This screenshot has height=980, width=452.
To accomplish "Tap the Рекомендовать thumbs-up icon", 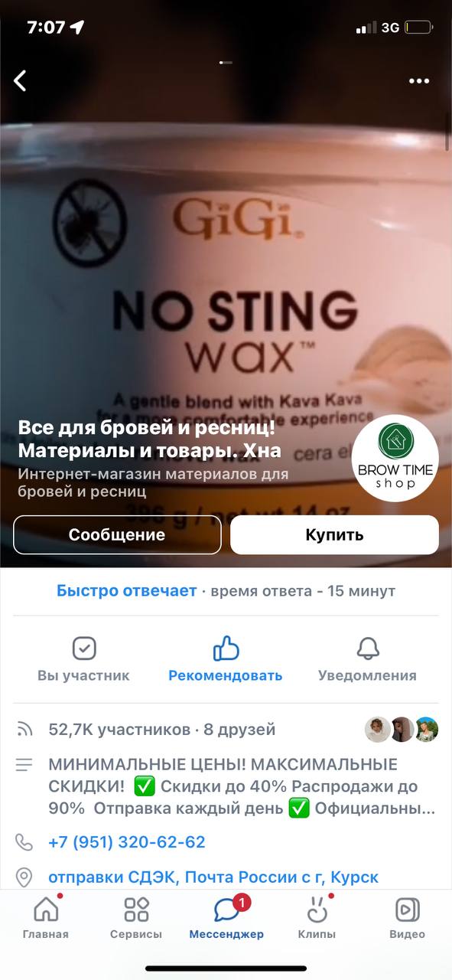I will point(226,649).
